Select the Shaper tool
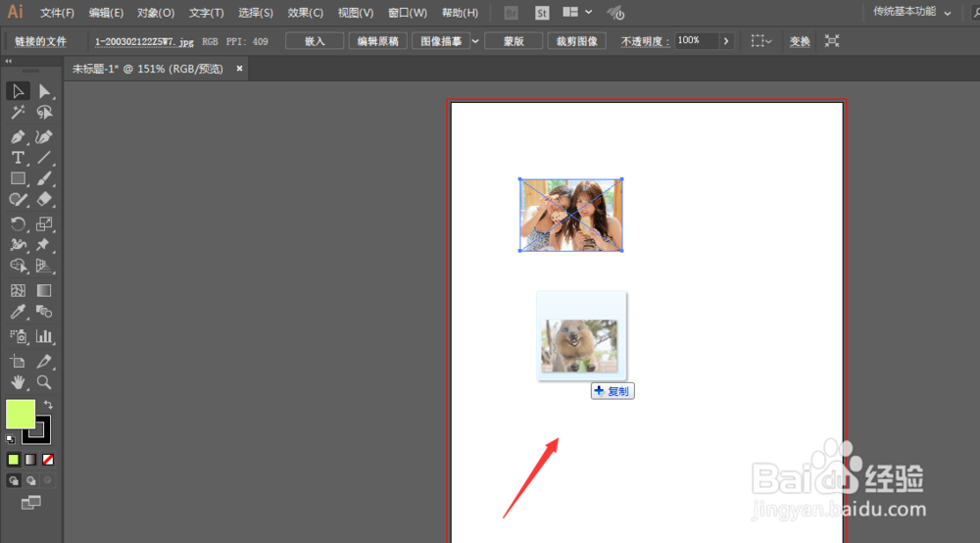The image size is (980, 543). [18, 199]
